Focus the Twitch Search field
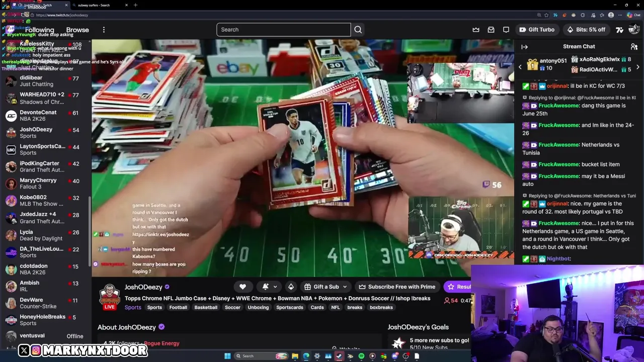This screenshot has width=644, height=362. [283, 30]
